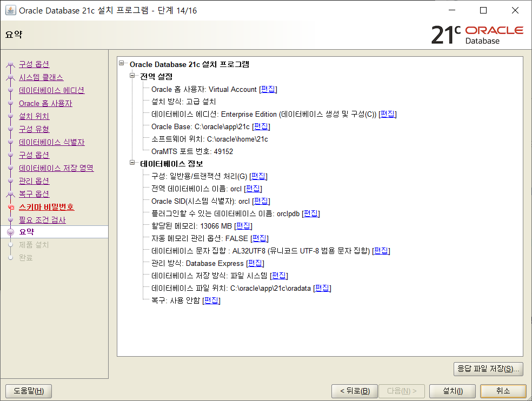
Task: Edit the 관리 방식 Database Express setting
Action: click(x=255, y=263)
